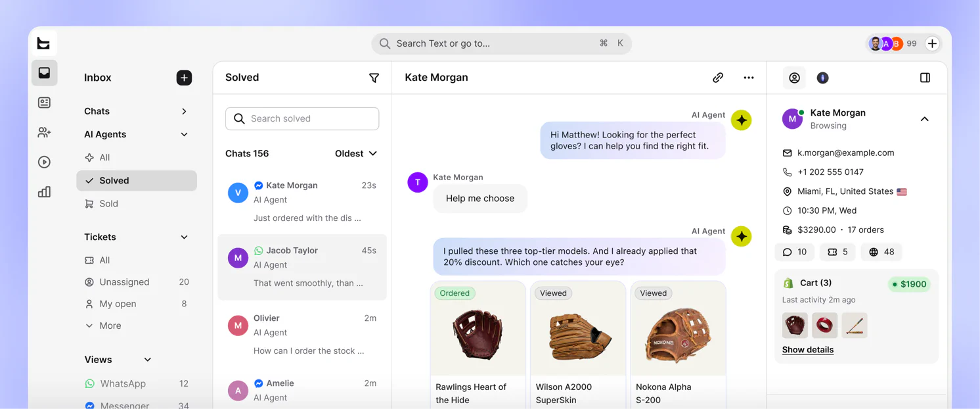This screenshot has width=980, height=409.
Task: Collapse the Tickets section
Action: [184, 237]
